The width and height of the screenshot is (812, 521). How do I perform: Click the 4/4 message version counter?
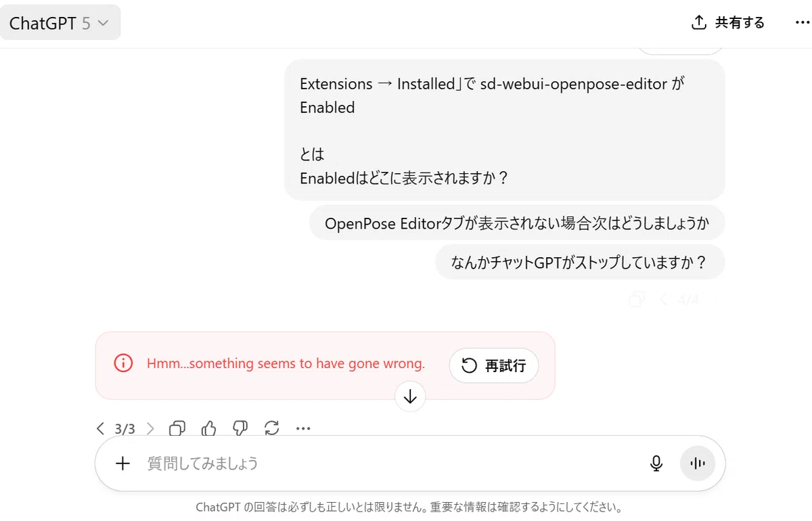[x=688, y=300]
